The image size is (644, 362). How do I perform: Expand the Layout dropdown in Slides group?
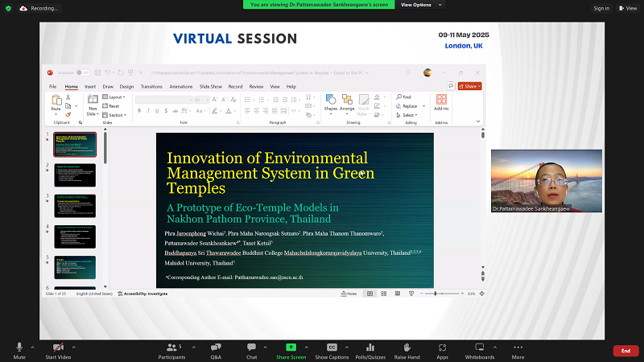[x=115, y=97]
